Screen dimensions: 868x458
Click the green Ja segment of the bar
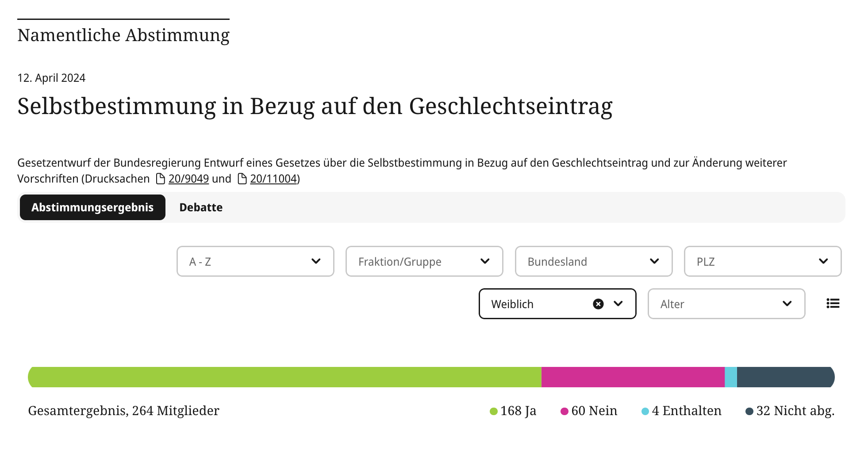tap(284, 377)
